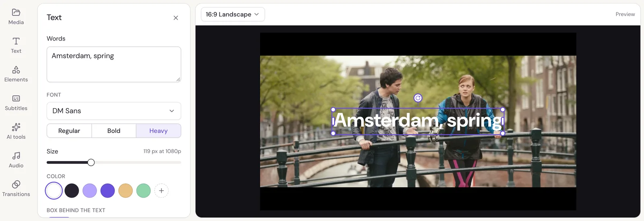Click the rotate handle above the caption
The image size is (644, 221).
click(x=418, y=98)
